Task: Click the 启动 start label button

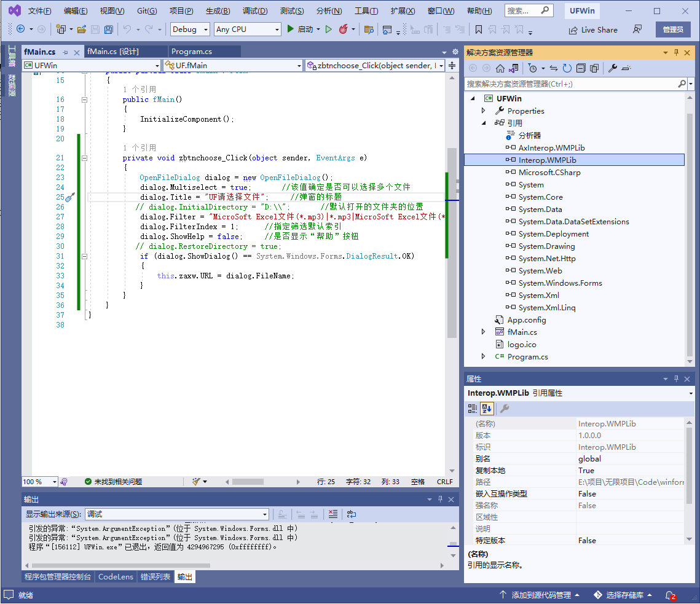Action: [305, 29]
